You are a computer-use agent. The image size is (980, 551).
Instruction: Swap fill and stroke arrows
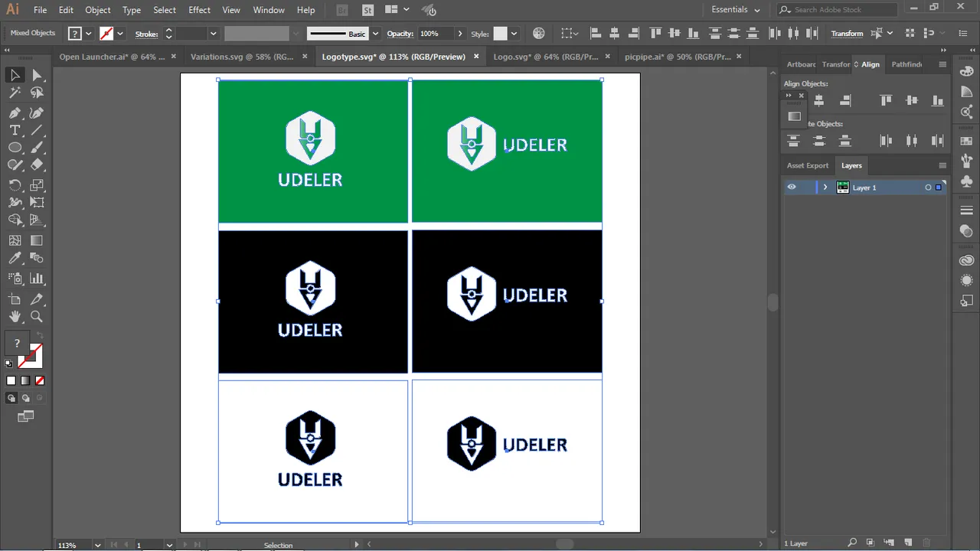pos(40,336)
